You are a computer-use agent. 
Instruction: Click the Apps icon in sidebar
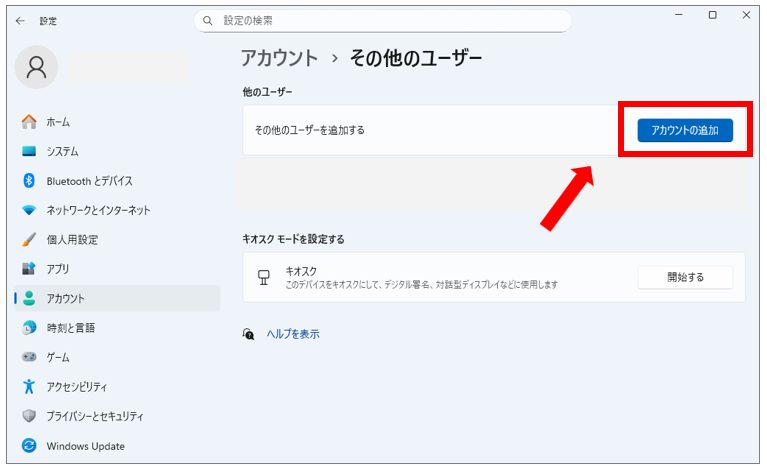29,268
